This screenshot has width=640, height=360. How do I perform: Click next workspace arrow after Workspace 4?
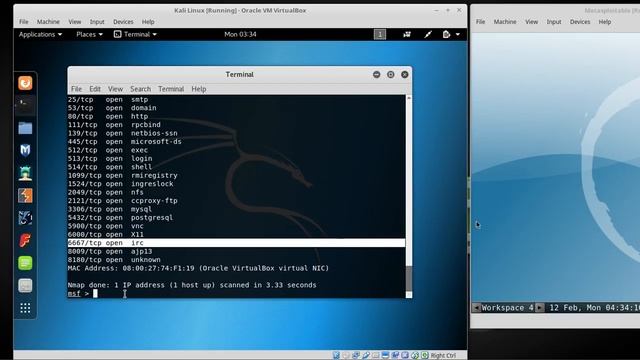click(x=540, y=308)
